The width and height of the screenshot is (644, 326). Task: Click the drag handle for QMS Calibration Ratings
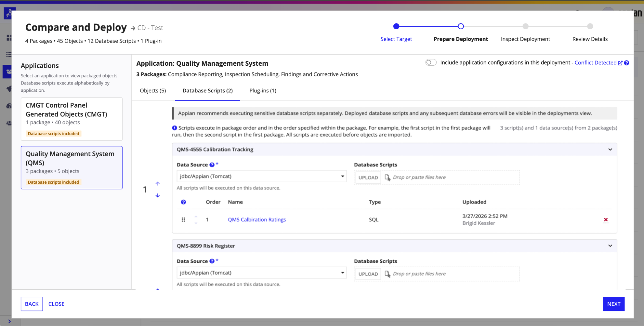(183, 220)
